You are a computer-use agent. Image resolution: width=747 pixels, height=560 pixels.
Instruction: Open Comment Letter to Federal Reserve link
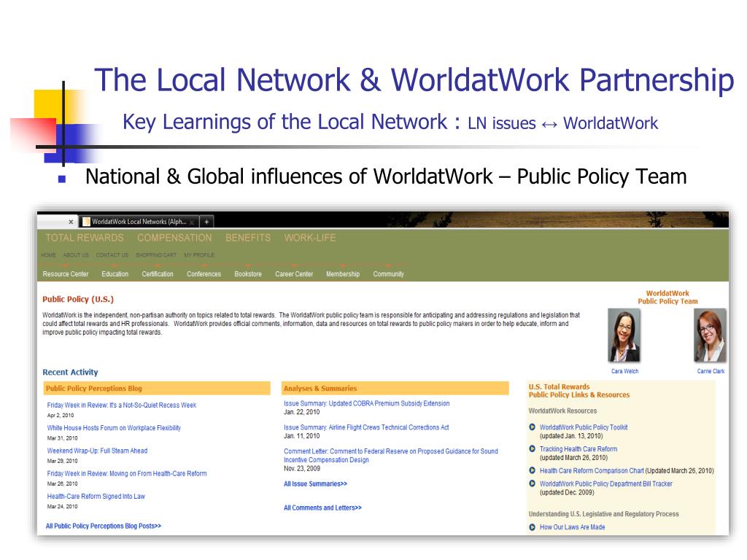[391, 456]
